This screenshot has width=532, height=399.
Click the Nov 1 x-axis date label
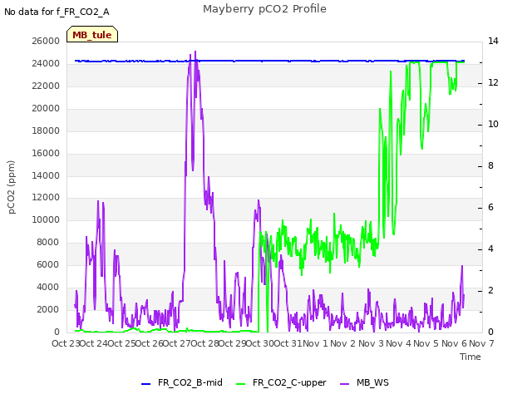click(x=316, y=343)
